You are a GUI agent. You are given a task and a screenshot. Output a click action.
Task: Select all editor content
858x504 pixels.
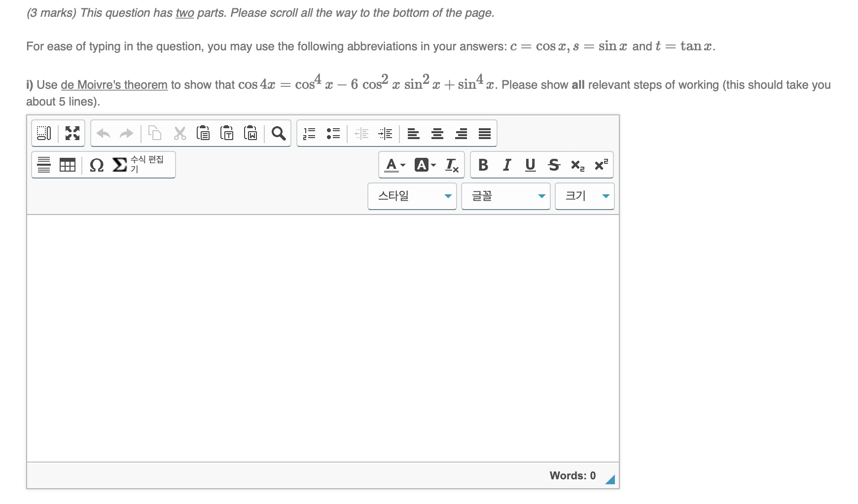(44, 133)
